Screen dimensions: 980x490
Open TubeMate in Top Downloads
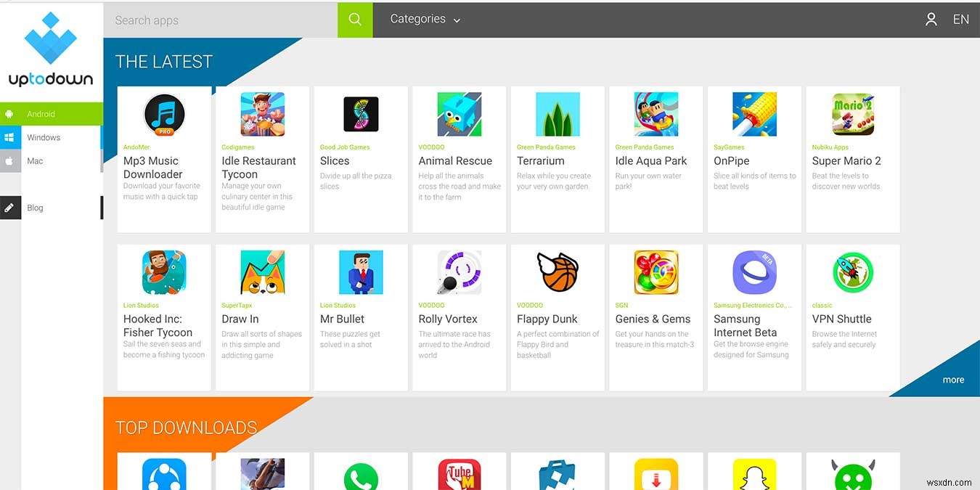pyautogui.click(x=459, y=475)
